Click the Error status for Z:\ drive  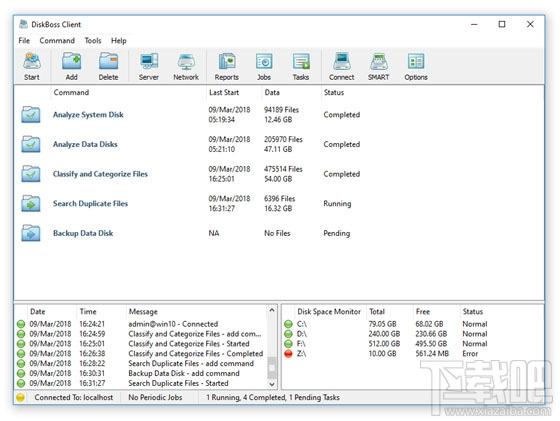tap(470, 354)
